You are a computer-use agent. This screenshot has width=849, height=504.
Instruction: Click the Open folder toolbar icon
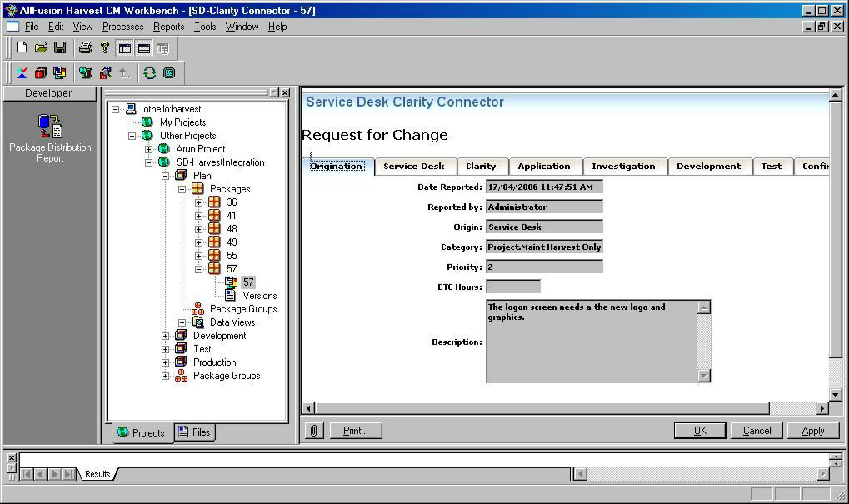coord(41,48)
